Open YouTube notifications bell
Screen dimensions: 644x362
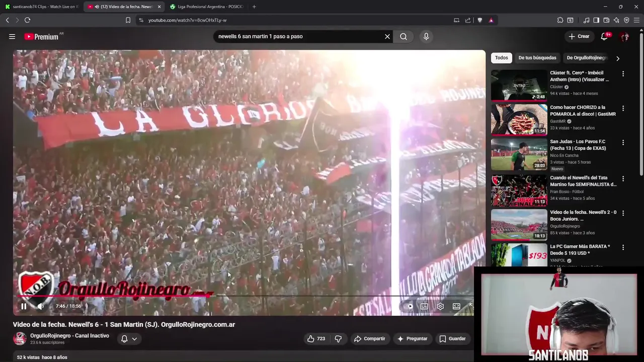point(604,36)
